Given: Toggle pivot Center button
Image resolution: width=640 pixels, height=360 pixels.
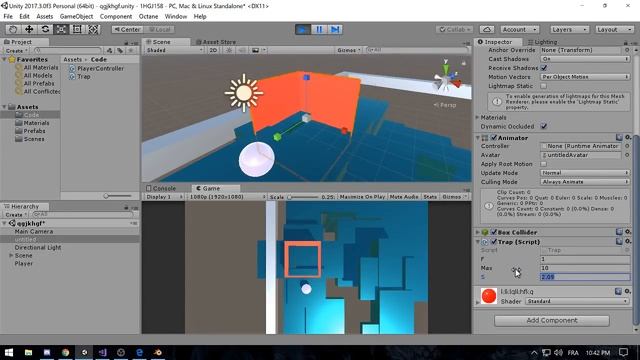Looking at the screenshot, I should (x=128, y=29).
